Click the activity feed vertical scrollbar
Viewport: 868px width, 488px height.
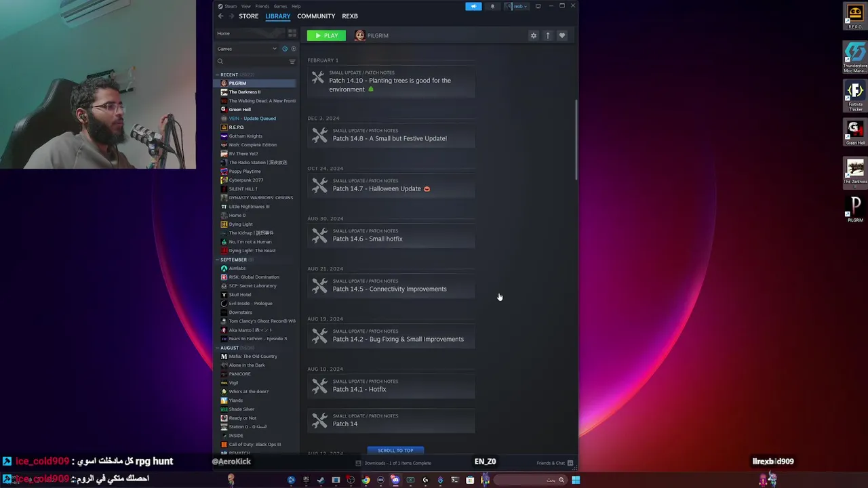coord(576,140)
